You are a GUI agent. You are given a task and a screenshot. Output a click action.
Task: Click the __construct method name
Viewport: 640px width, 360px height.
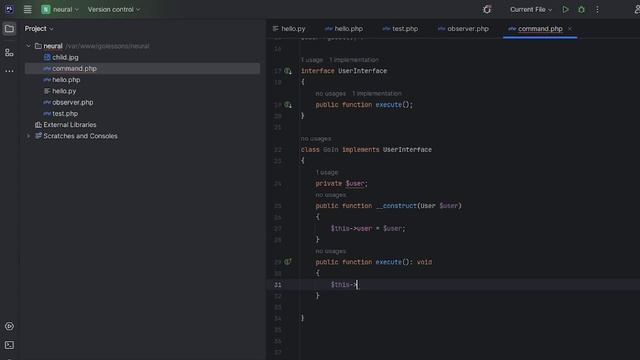tap(396, 206)
